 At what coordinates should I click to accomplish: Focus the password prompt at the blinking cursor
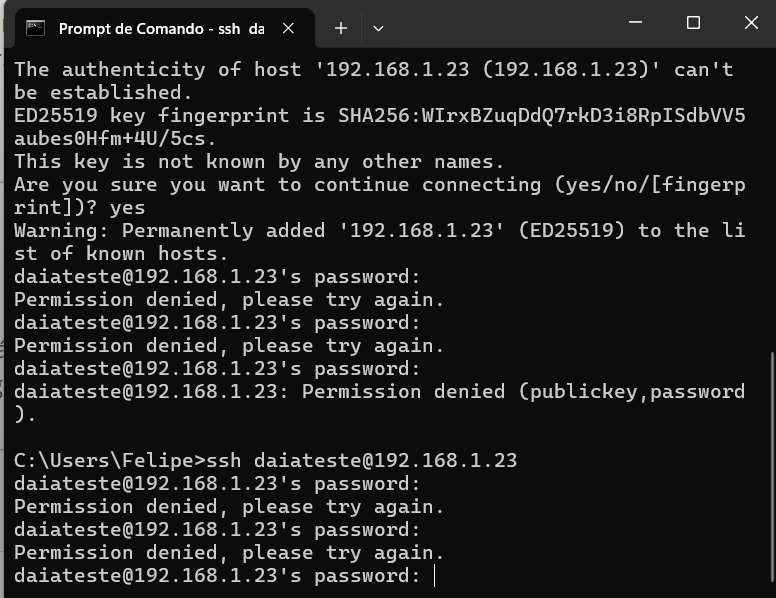coord(434,576)
